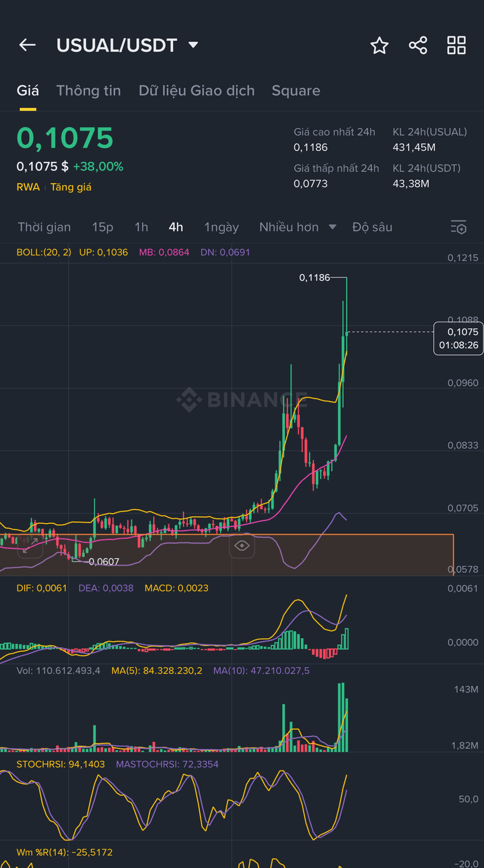Screen dimensions: 484x868
Task: Tap the DEA: 0,0038 label
Action: click(106, 588)
